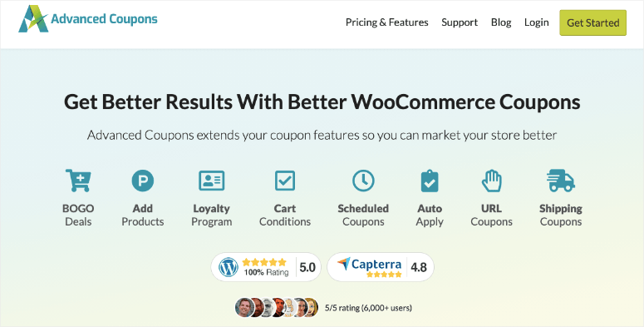The height and width of the screenshot is (327, 644).
Task: Click the BOGO Deals shopping cart icon
Action: tap(78, 181)
